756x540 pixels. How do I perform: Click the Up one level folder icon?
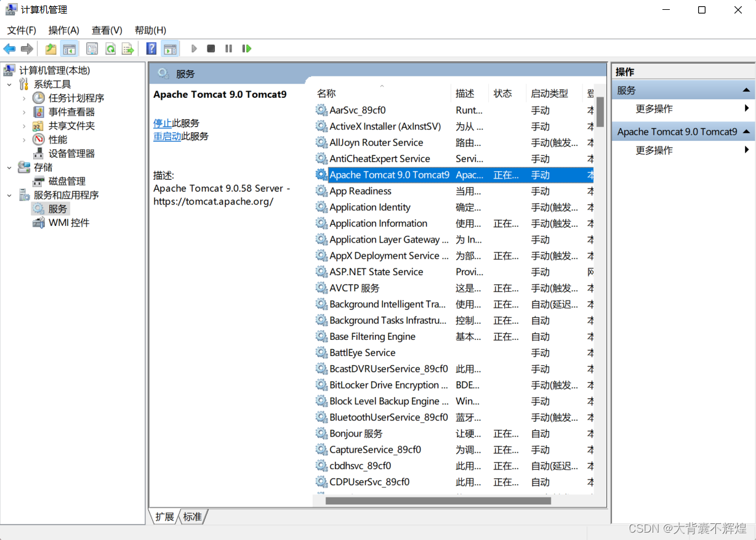tap(51, 49)
